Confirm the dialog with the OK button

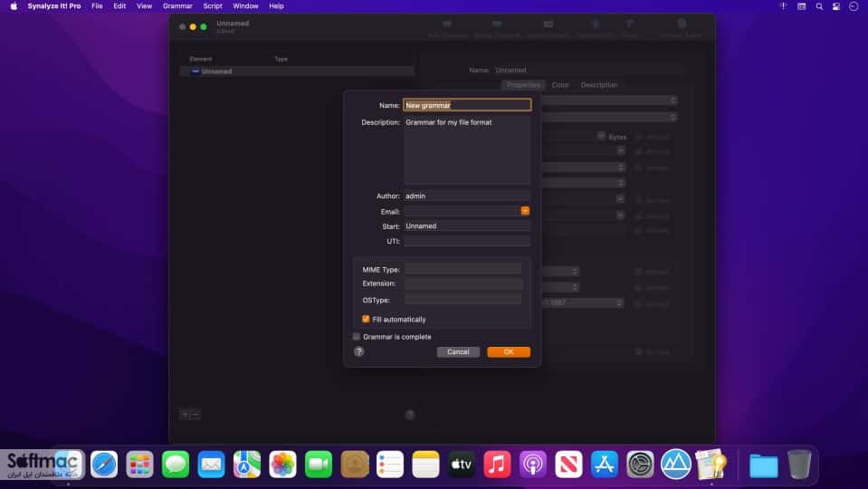[509, 352]
